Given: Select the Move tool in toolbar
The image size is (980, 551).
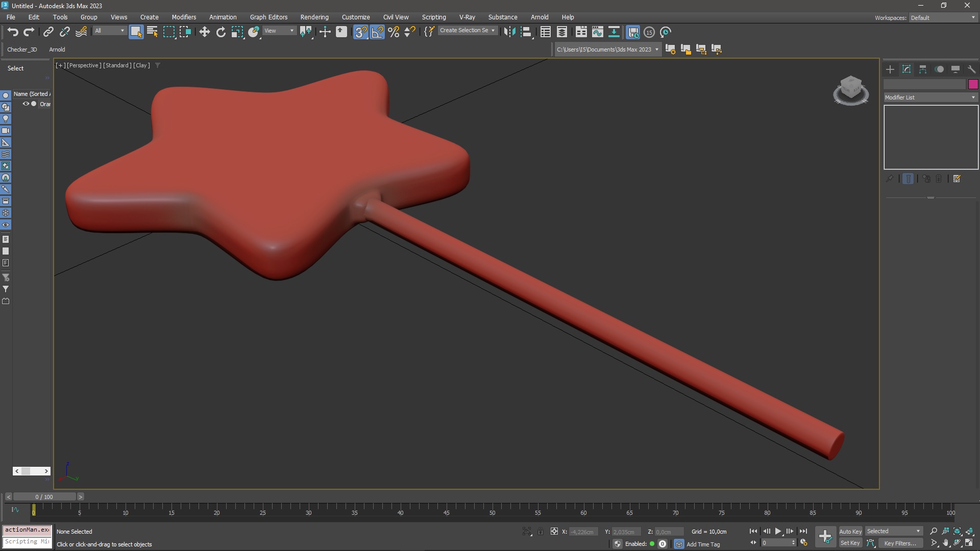Looking at the screenshot, I should [204, 32].
